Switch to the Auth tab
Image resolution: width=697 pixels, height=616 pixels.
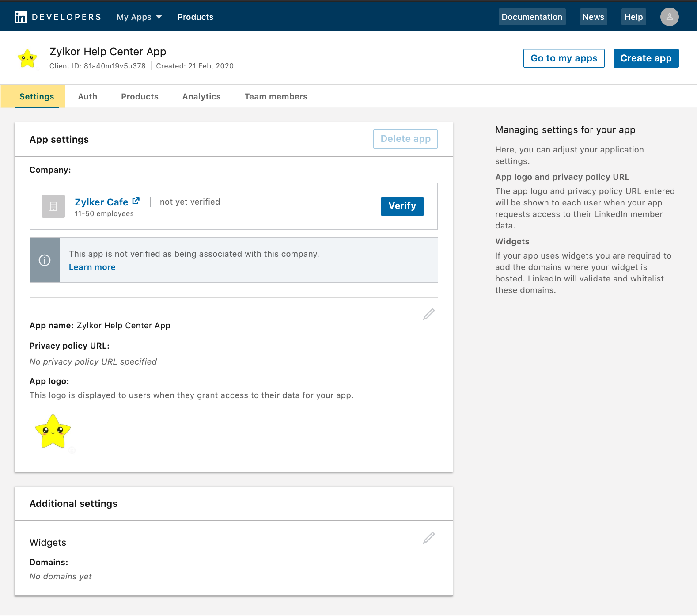[x=87, y=97]
